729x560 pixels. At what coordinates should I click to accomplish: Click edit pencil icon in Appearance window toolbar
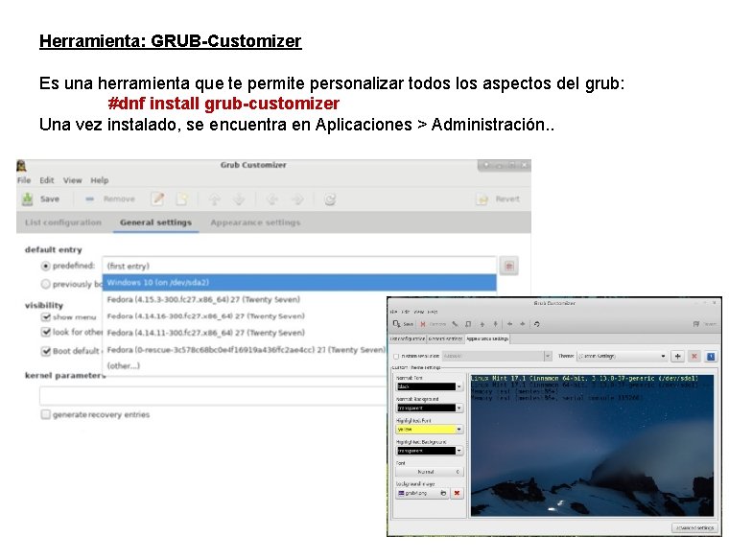[456, 324]
